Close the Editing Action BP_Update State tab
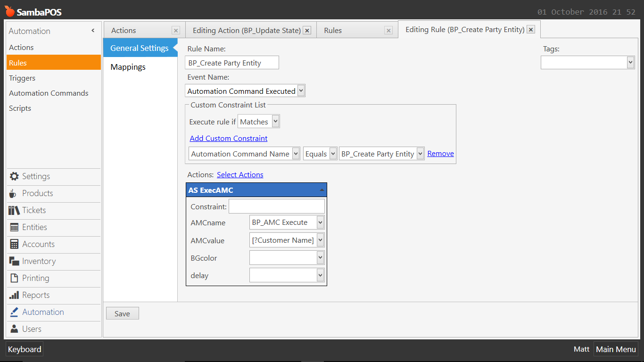Image resolution: width=644 pixels, height=362 pixels. point(307,31)
